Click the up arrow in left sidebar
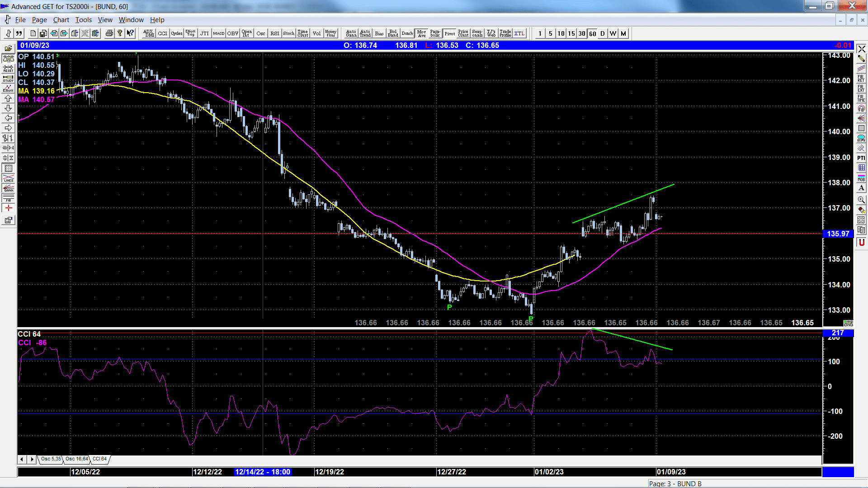Viewport: 868px width, 488px height. (x=8, y=99)
